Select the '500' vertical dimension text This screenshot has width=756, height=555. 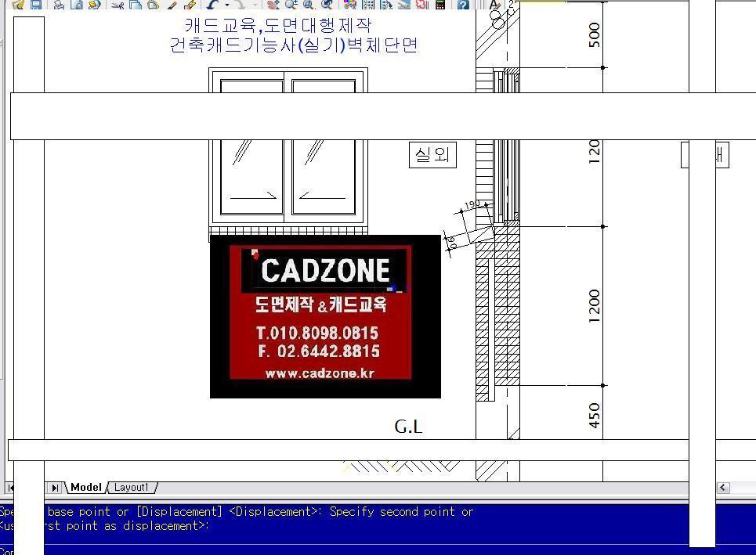pos(595,34)
